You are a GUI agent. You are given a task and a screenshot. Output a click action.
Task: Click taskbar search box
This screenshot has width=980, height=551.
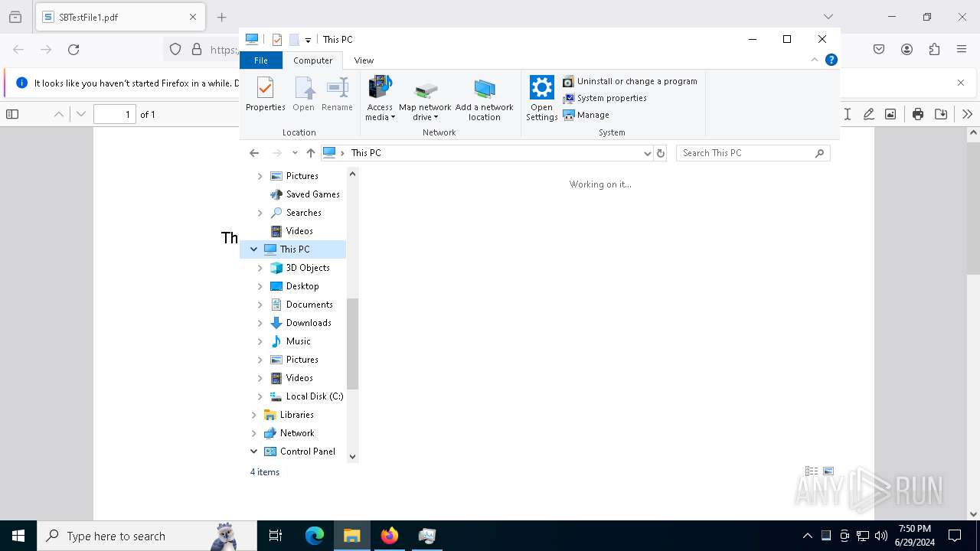147,536
